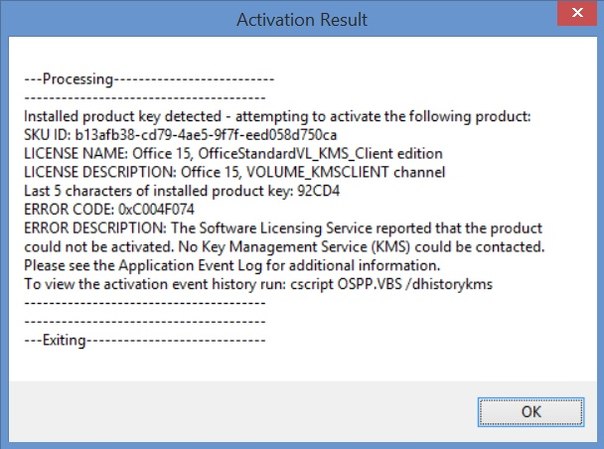Click the VOLUME_KMSCLIENT channel text

(x=346, y=172)
